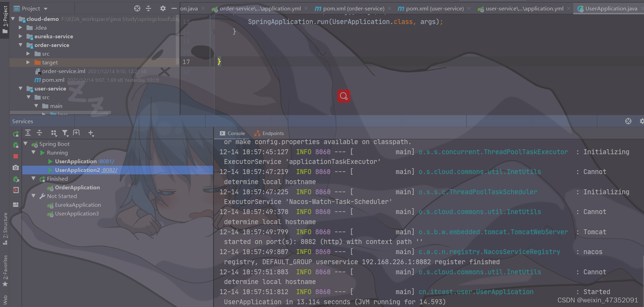
Task: Expand order-service src folder
Action: tap(28, 54)
